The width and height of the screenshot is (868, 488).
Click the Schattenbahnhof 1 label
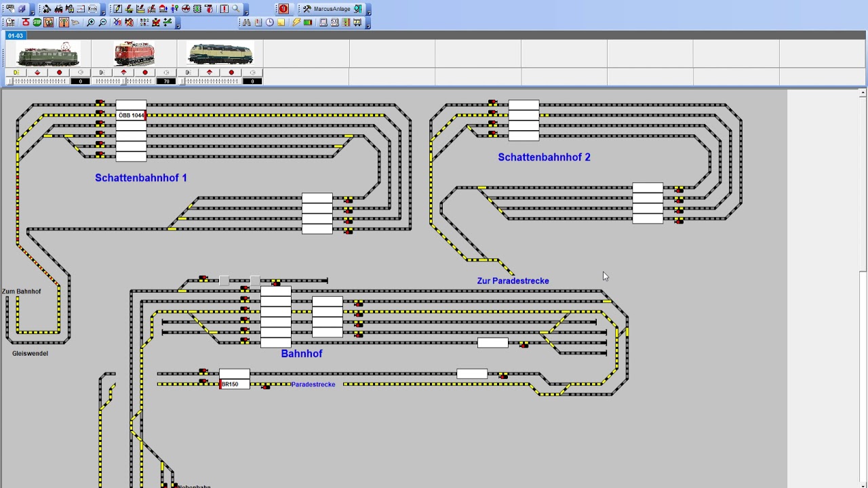(x=141, y=178)
